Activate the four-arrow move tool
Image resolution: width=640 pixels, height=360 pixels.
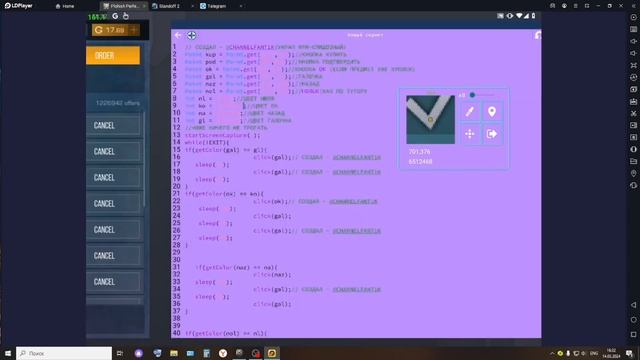tap(470, 134)
